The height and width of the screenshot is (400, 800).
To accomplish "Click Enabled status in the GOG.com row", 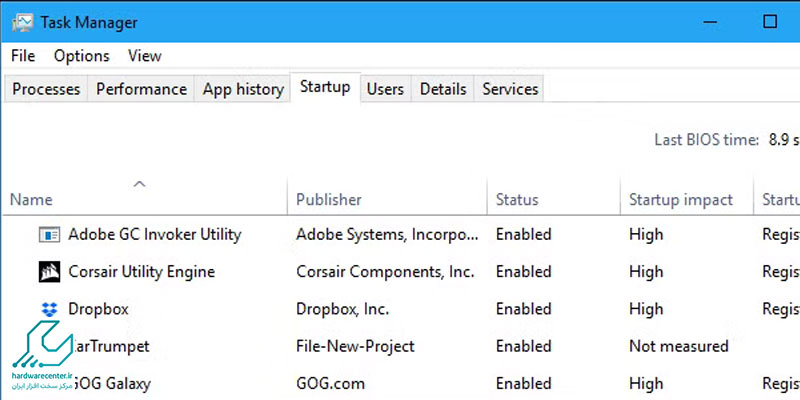I will [523, 384].
